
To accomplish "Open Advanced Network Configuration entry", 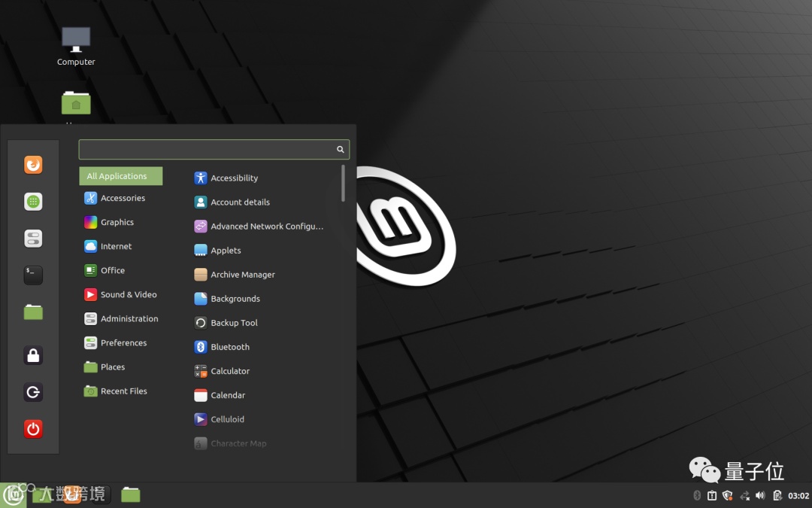I will point(265,226).
